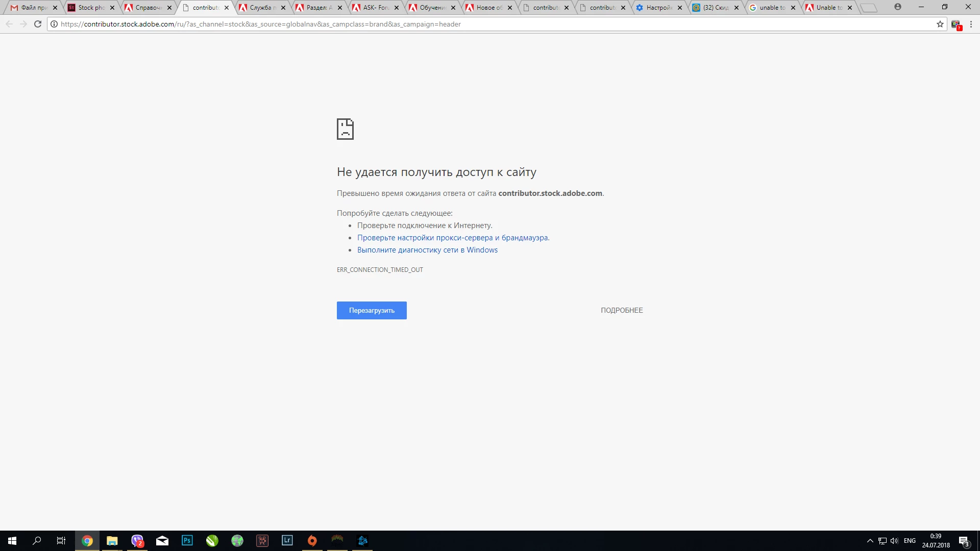Expand the ПОДРОБНЕЕ details section
This screenshot has height=551, width=980.
pos(621,310)
